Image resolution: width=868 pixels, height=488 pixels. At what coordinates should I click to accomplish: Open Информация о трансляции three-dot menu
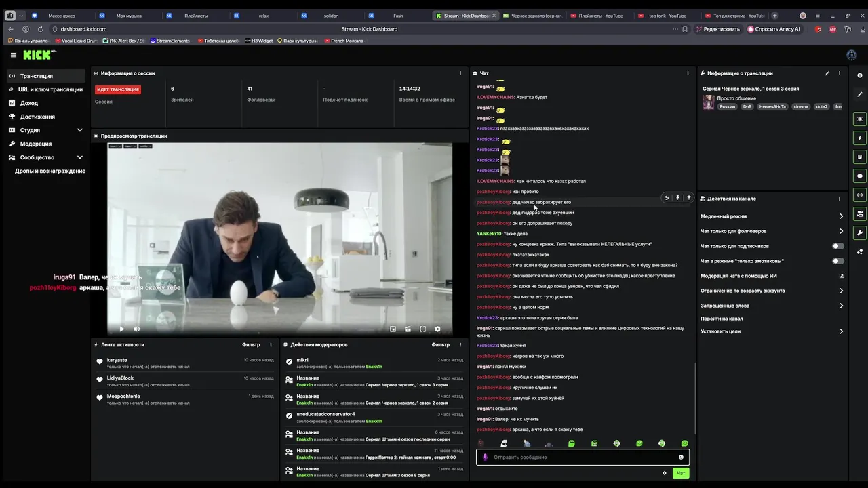coord(840,73)
